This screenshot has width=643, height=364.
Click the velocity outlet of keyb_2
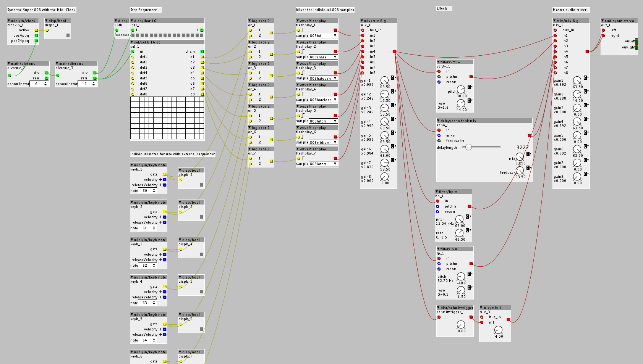point(165,217)
